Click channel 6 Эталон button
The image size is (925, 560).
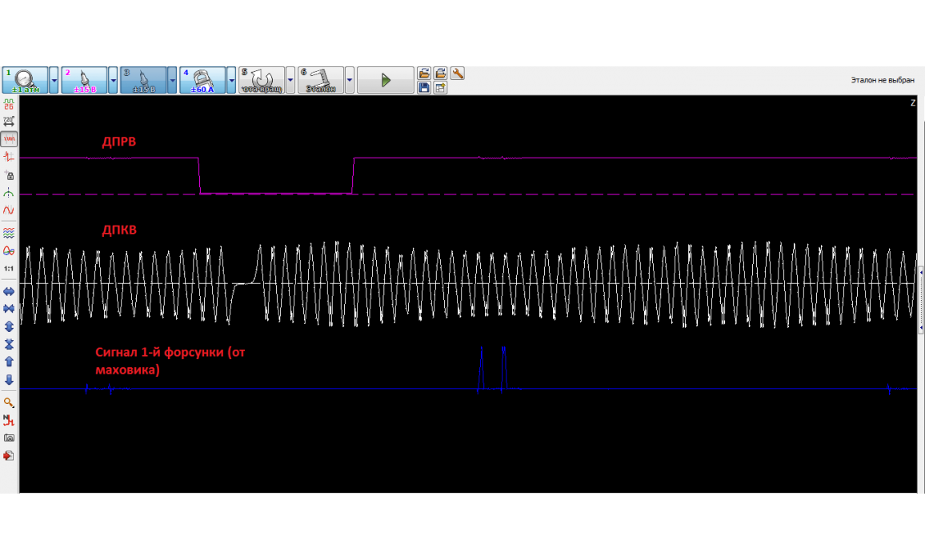click(x=321, y=80)
